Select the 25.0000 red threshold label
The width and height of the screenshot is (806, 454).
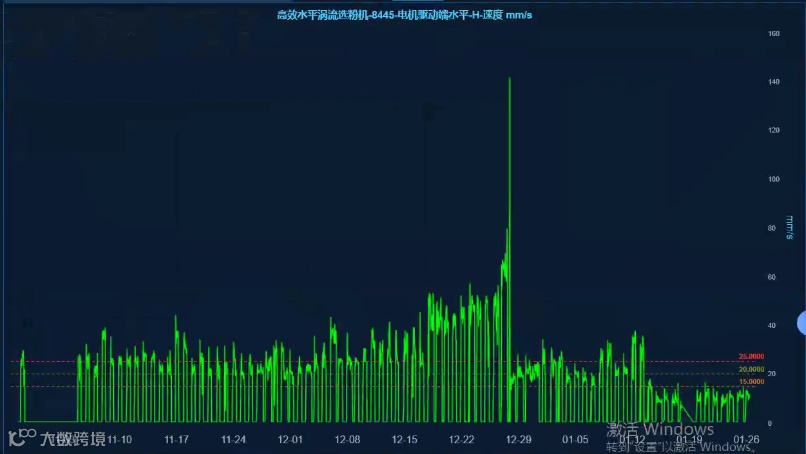click(751, 356)
